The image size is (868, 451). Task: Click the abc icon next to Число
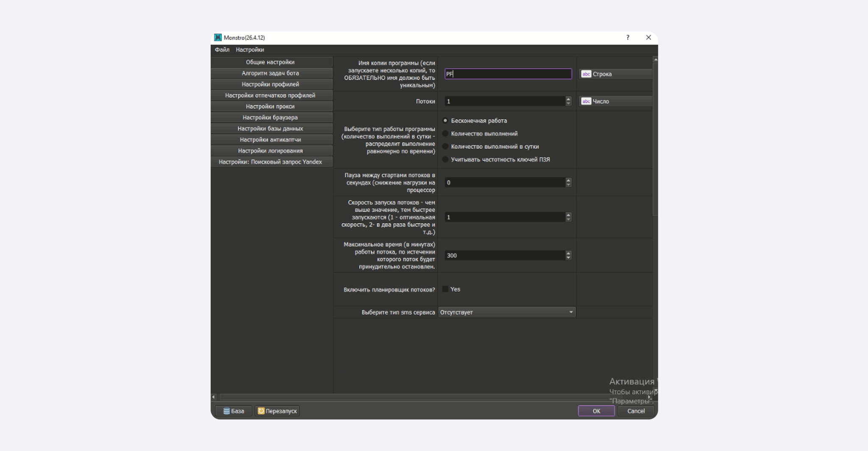pyautogui.click(x=586, y=101)
